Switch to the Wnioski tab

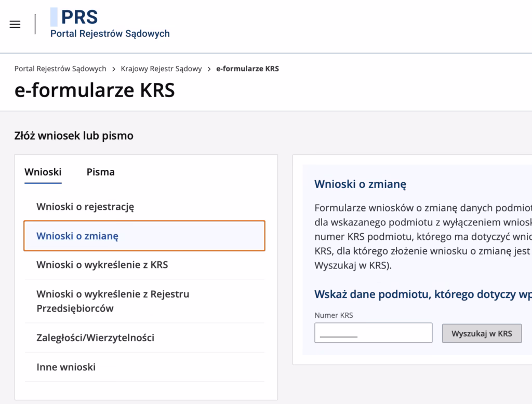pos(43,172)
